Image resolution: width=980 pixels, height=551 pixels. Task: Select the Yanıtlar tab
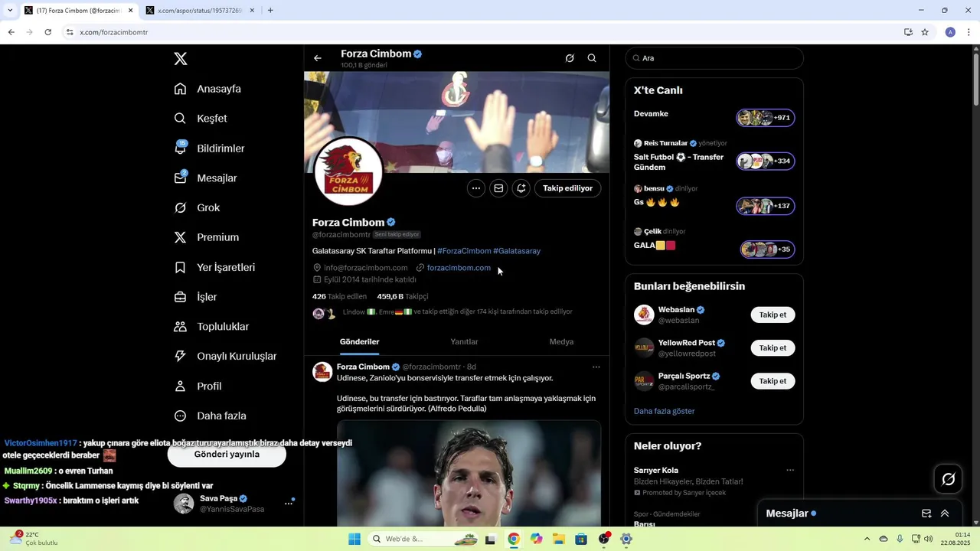[464, 342]
